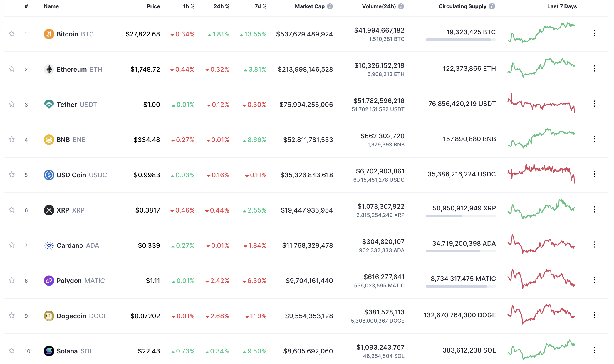Add Polygon to watchlist with star

coord(12,280)
